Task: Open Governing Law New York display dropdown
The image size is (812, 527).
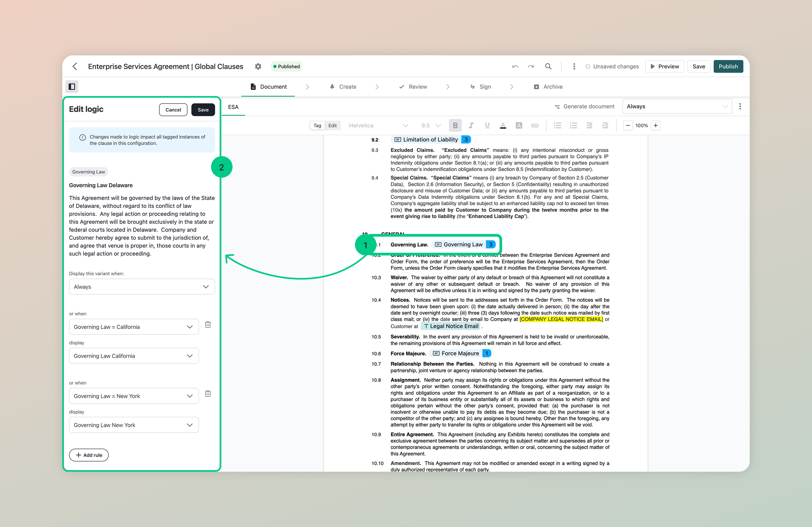Action: 134,425
